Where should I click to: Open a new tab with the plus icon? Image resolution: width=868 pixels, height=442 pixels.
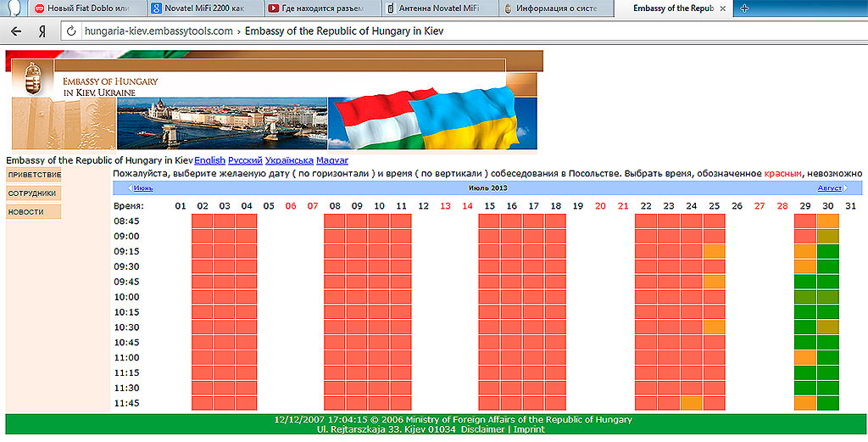(744, 8)
